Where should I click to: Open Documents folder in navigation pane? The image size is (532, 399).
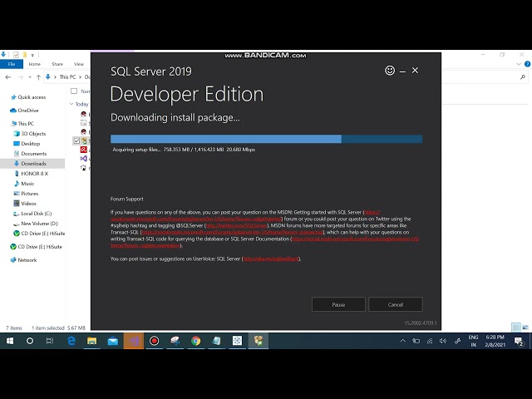point(33,154)
